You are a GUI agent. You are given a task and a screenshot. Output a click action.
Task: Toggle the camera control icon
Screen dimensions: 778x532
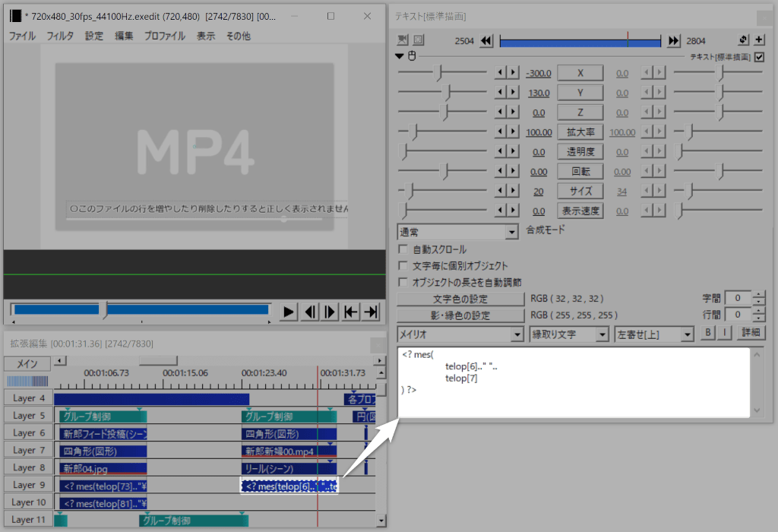403,40
